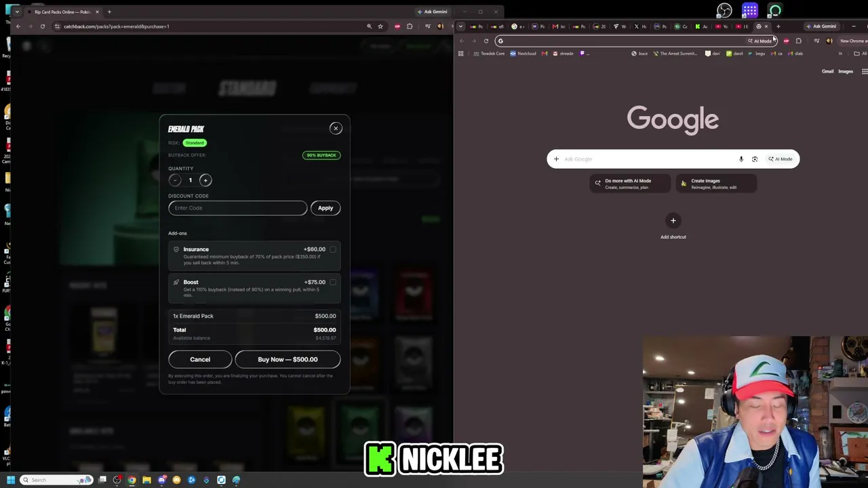Click Ask Gemini in the Google window
868x488 pixels.
[x=822, y=26]
